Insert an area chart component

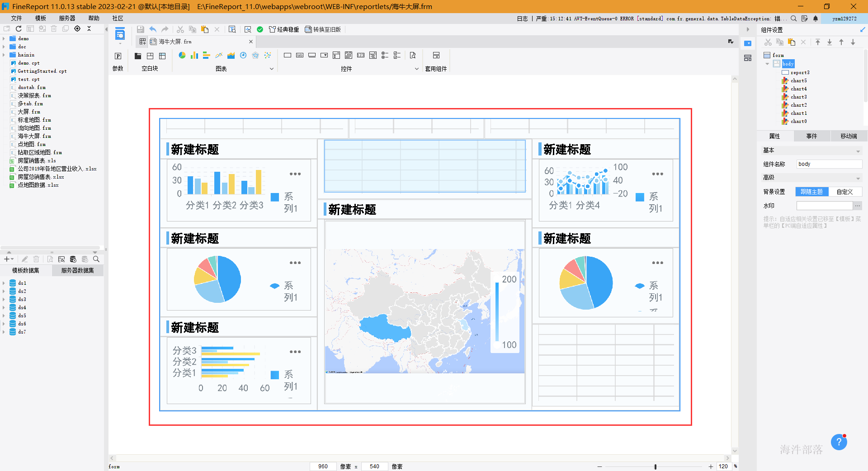(231, 55)
